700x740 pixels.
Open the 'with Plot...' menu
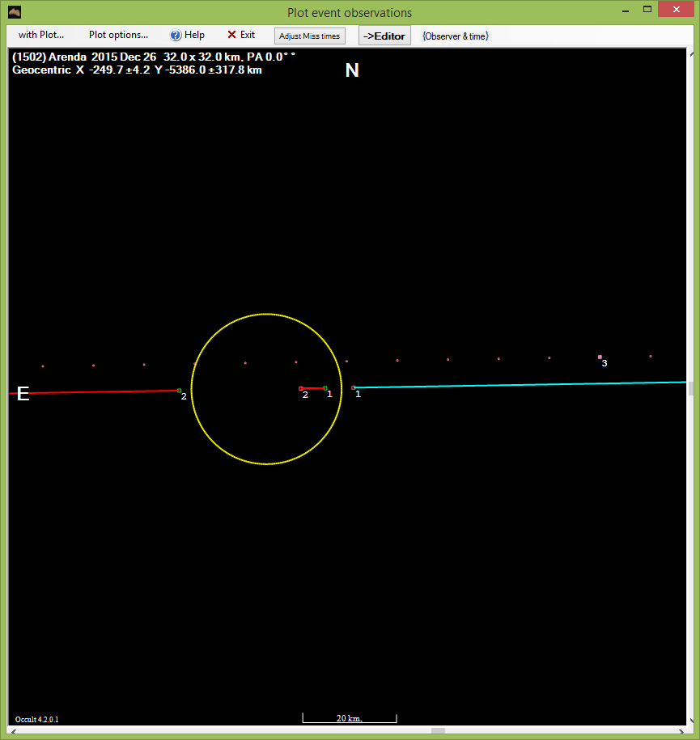click(x=41, y=35)
